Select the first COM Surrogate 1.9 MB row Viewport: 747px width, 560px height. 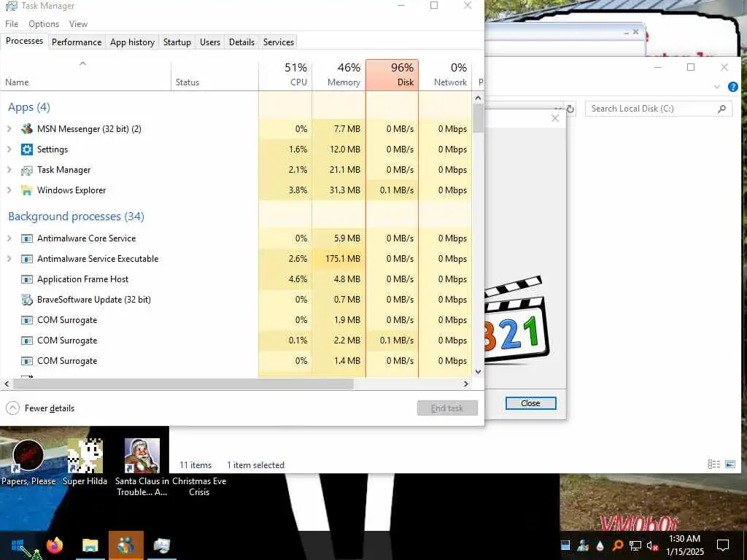coord(237,320)
